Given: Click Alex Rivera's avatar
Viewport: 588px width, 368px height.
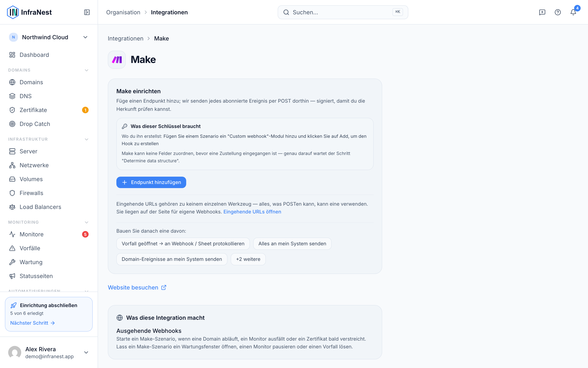Looking at the screenshot, I should (x=15, y=352).
